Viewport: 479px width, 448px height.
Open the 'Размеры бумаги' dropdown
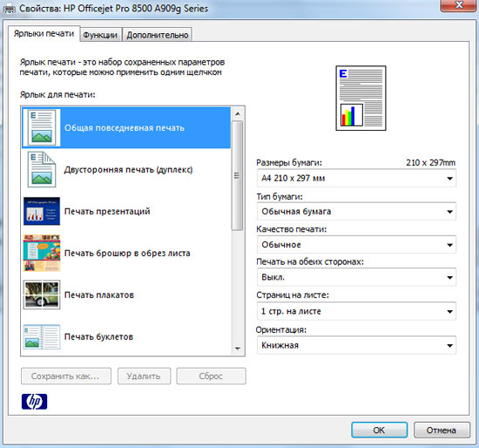tap(356, 178)
